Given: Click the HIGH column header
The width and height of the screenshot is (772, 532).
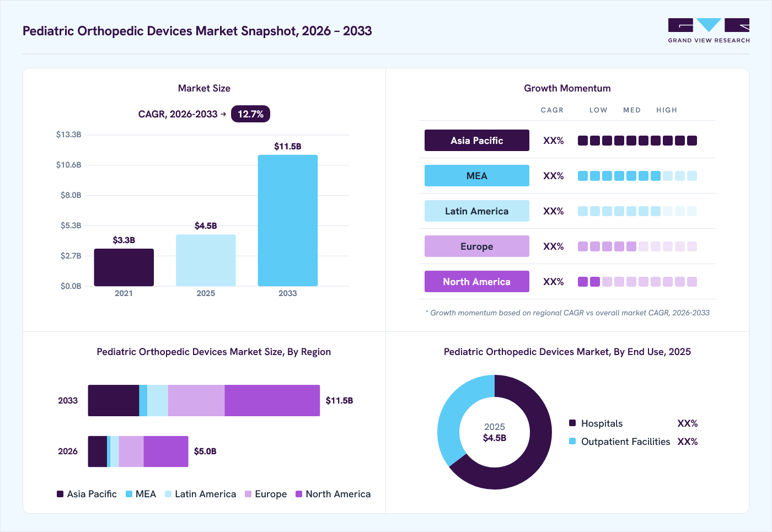Looking at the screenshot, I should 667,110.
